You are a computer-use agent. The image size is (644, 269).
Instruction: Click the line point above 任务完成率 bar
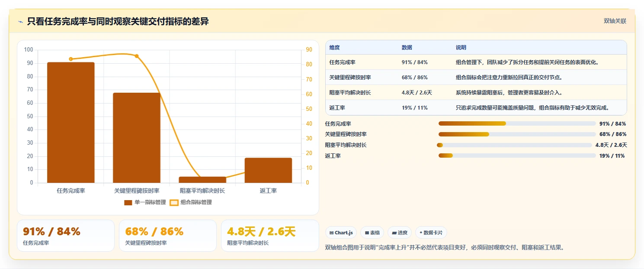(71, 59)
